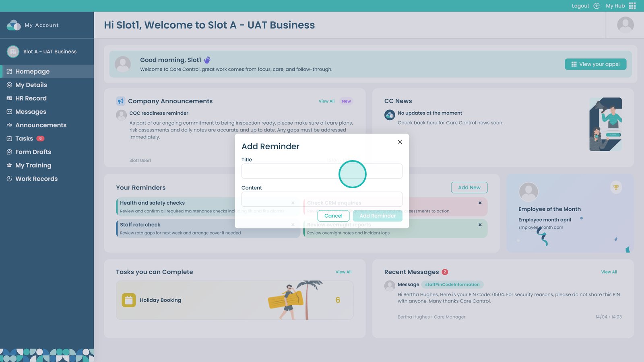Screen dimensions: 644x362
Task: Dismiss the Check CRM enquiries reminder
Action: click(480, 203)
